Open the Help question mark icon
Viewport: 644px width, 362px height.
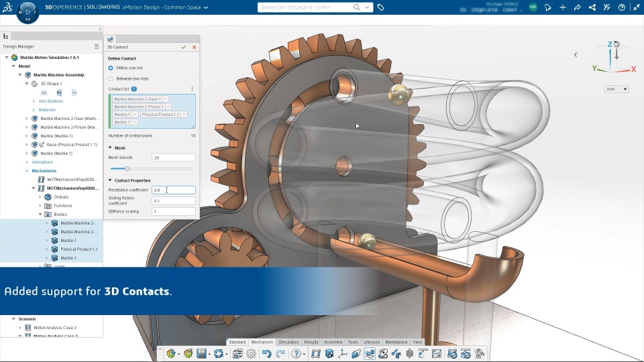click(296, 353)
